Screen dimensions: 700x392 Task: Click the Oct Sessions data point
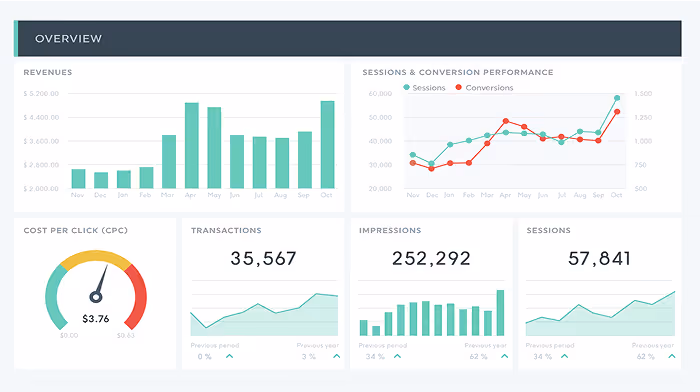(x=617, y=98)
